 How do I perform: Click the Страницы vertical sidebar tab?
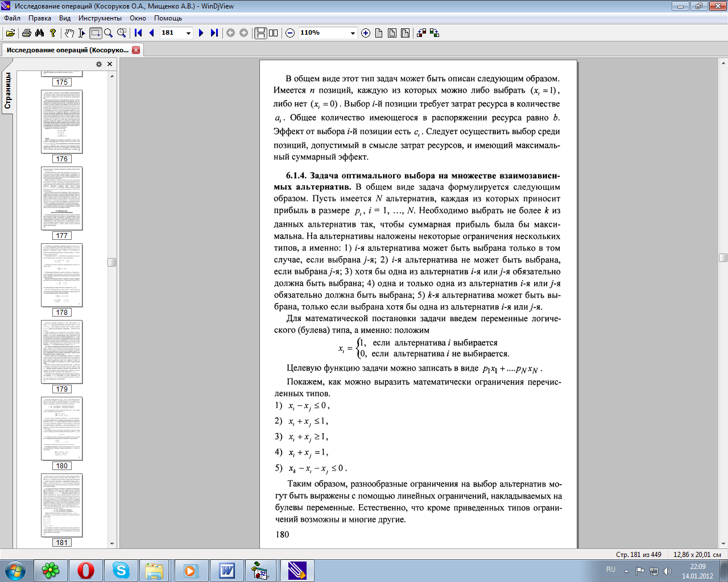tap(7, 90)
